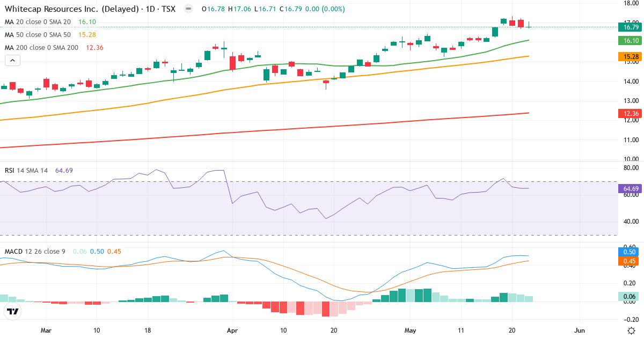644x338 pixels.
Task: Open chart settings gear icon
Action: pyautogui.click(x=632, y=330)
